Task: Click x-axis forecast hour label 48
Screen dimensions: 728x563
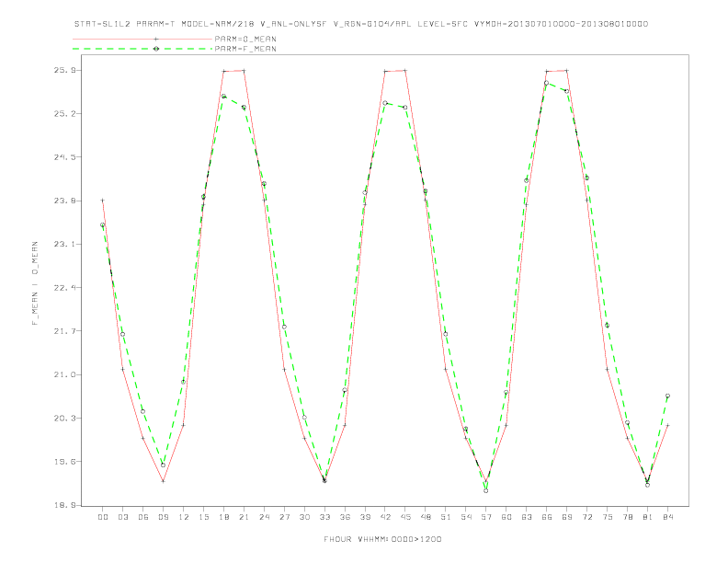Action: [x=426, y=517]
